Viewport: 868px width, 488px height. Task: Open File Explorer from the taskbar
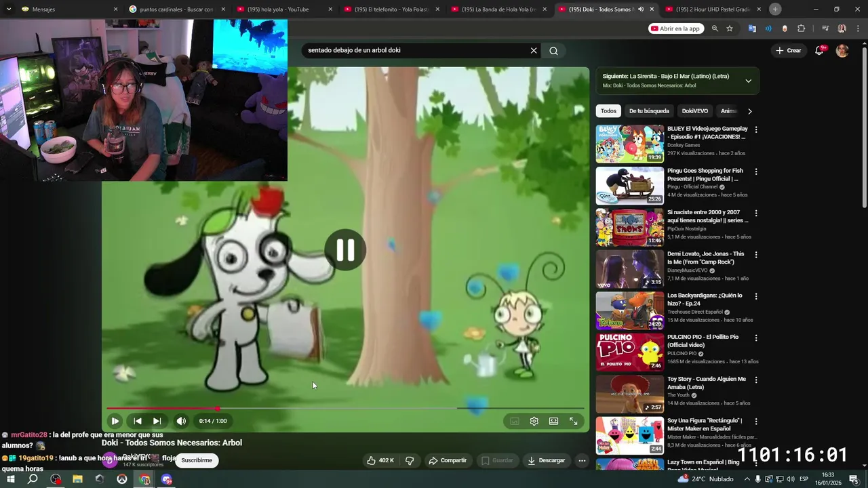(77, 479)
